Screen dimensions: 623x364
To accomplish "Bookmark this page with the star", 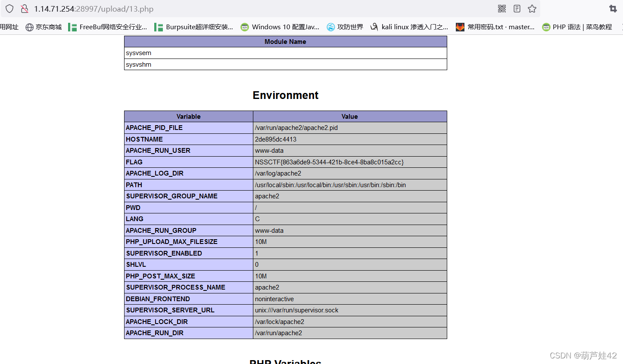I will click(x=532, y=9).
